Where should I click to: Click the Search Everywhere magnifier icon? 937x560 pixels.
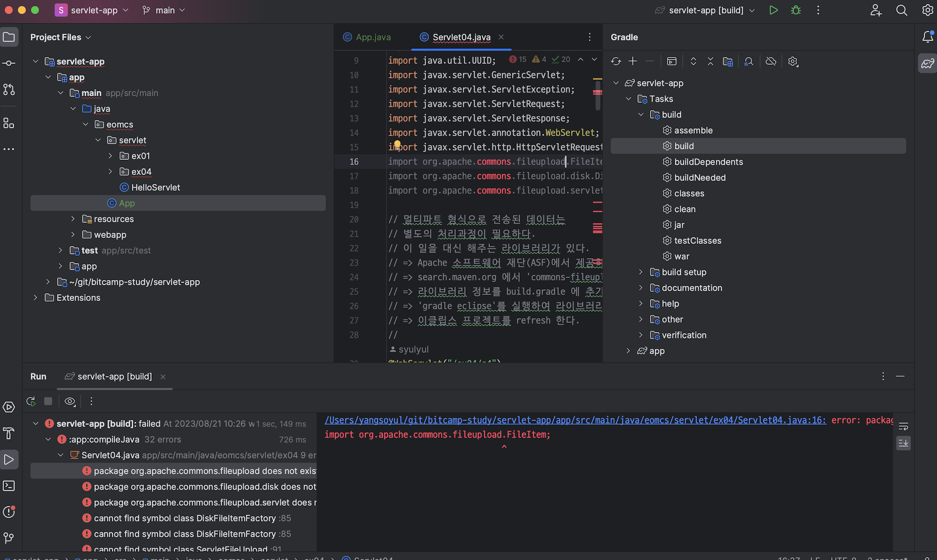901,10
